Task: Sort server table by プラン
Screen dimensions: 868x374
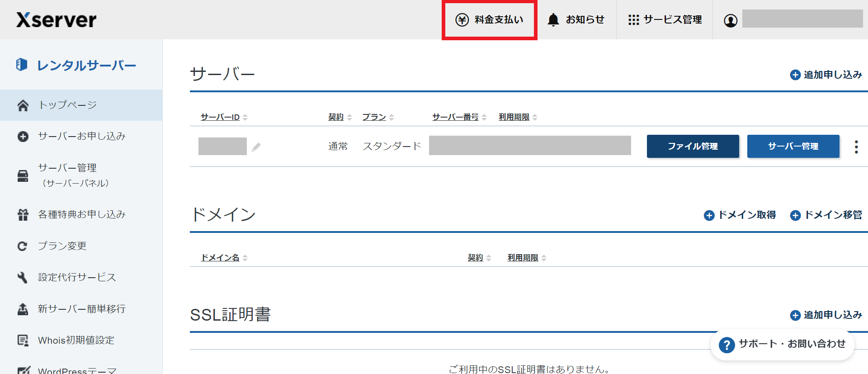Action: click(x=378, y=117)
